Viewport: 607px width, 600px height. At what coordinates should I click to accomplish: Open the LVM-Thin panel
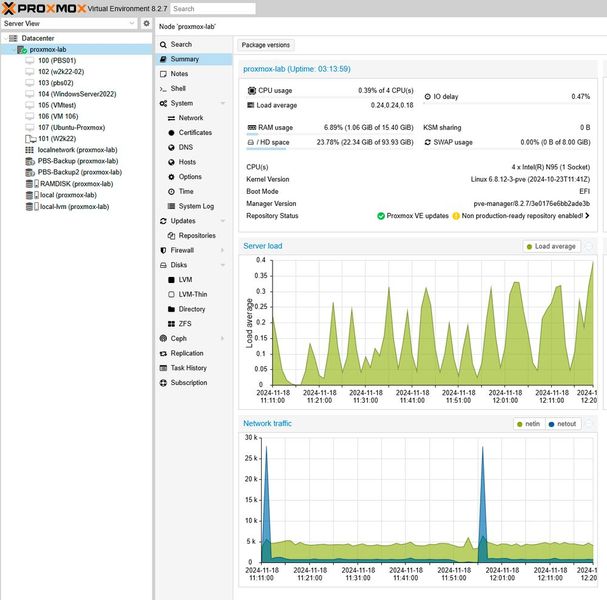[x=192, y=294]
